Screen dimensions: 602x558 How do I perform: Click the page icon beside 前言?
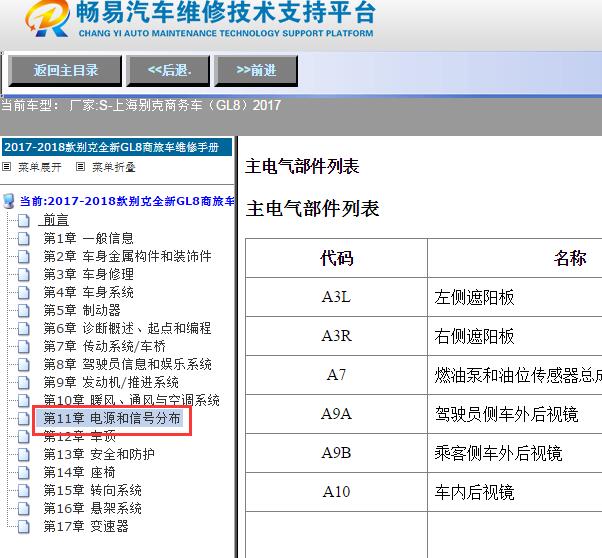(x=24, y=220)
